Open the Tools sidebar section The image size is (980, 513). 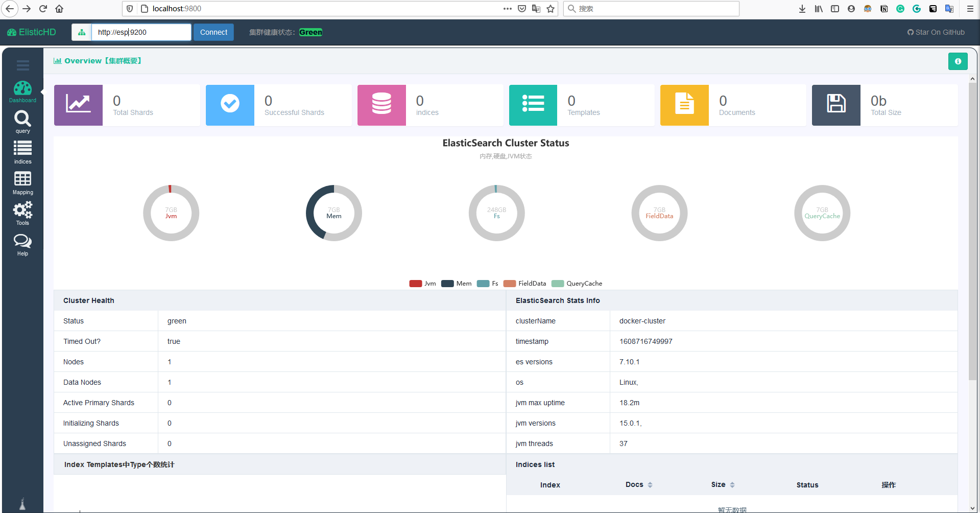22,214
